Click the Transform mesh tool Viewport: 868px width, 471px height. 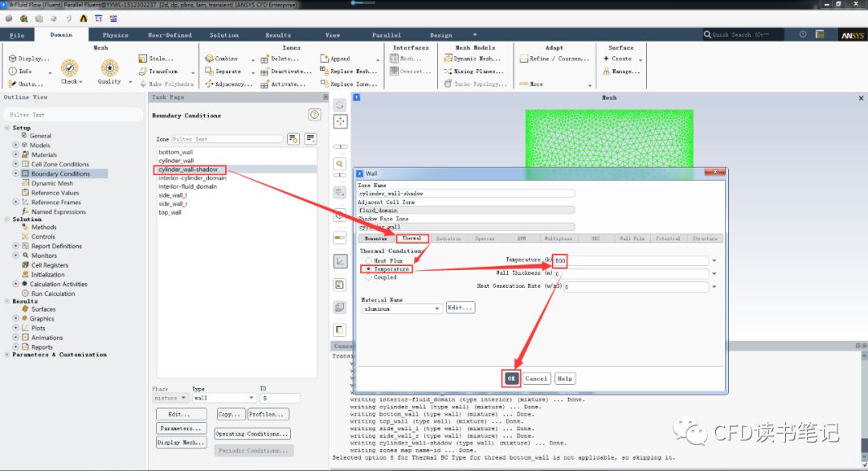pyautogui.click(x=158, y=71)
